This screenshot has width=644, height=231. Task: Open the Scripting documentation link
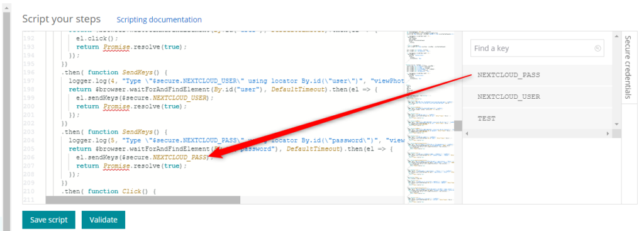pyautogui.click(x=159, y=20)
